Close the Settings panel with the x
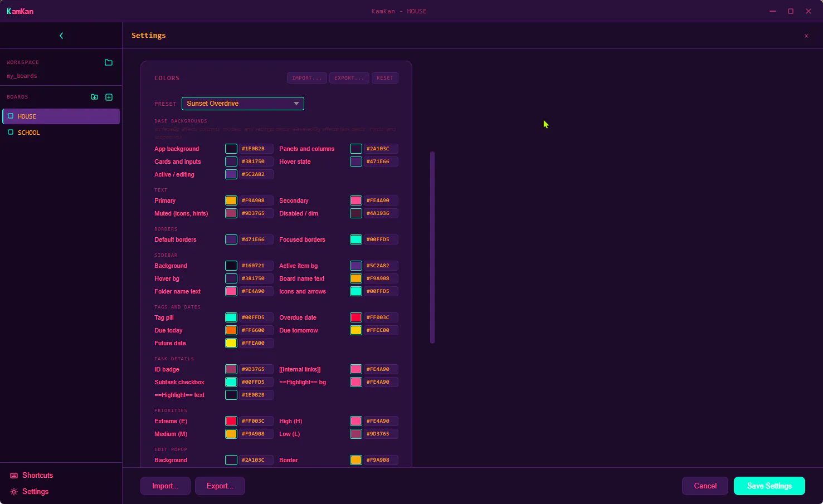 point(806,36)
